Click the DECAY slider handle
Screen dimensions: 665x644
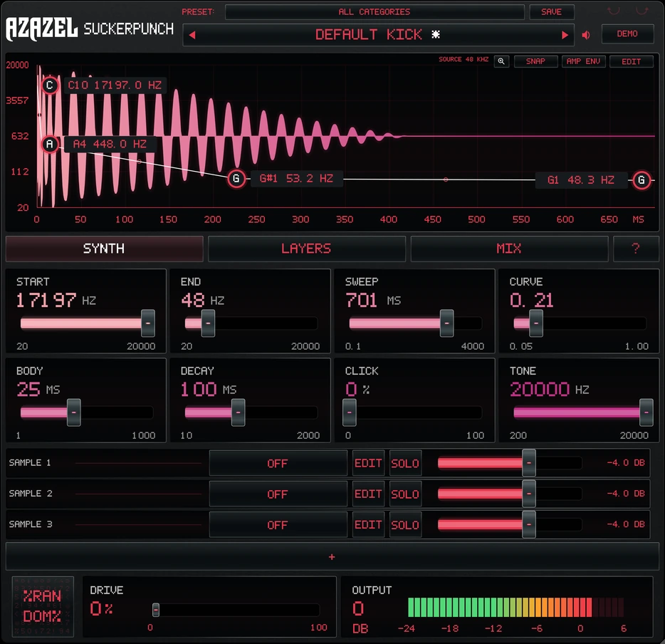coord(238,412)
